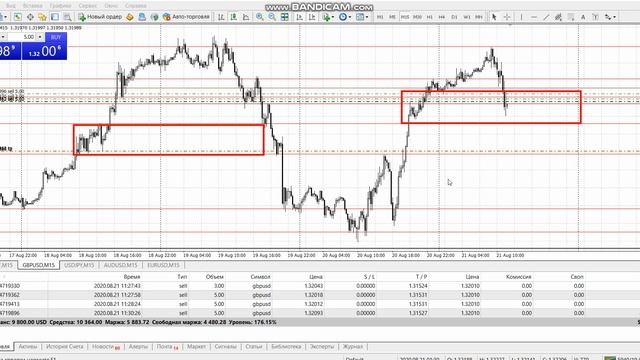Select the Fibonacci Retracement tool
This screenshot has width=640, height=360.
click(571, 17)
